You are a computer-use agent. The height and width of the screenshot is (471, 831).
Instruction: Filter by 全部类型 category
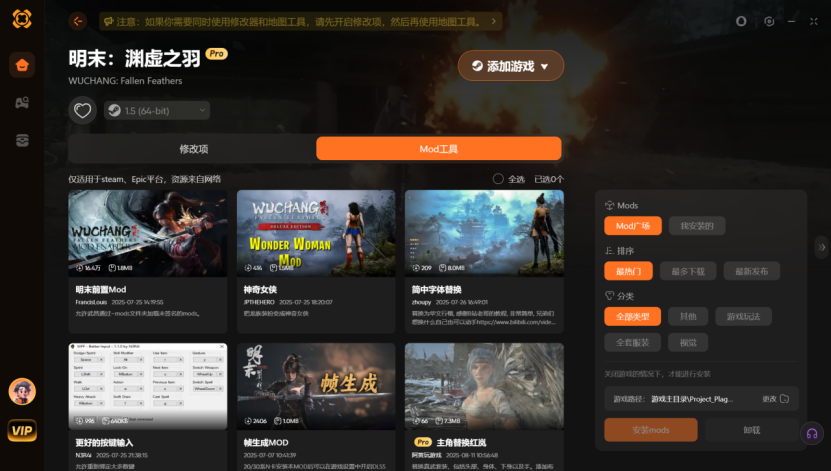point(633,316)
